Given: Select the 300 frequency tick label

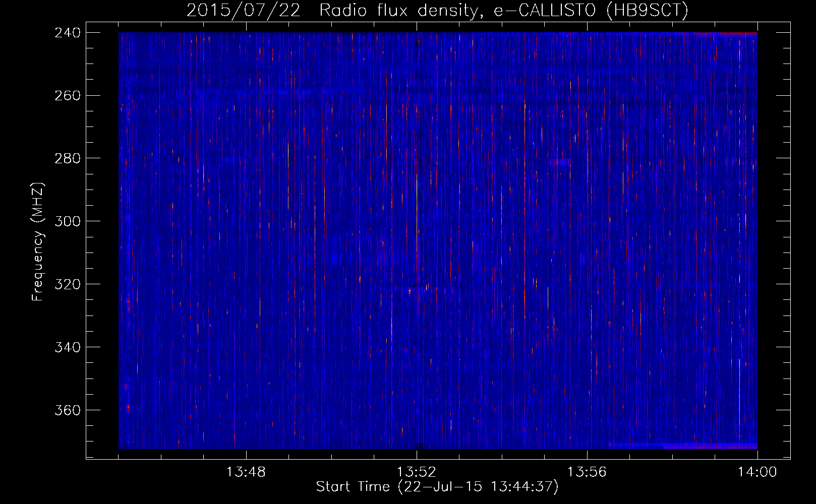Looking at the screenshot, I should tap(68, 221).
